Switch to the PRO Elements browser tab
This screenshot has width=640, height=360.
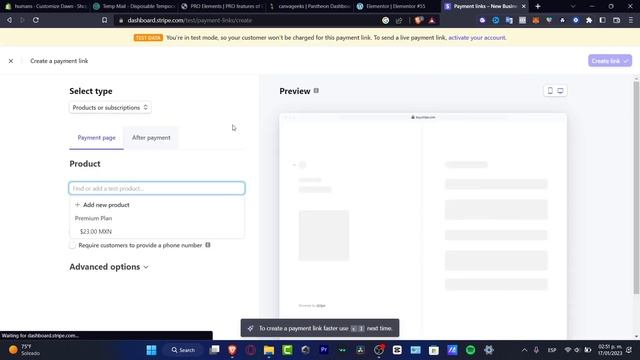point(221,6)
